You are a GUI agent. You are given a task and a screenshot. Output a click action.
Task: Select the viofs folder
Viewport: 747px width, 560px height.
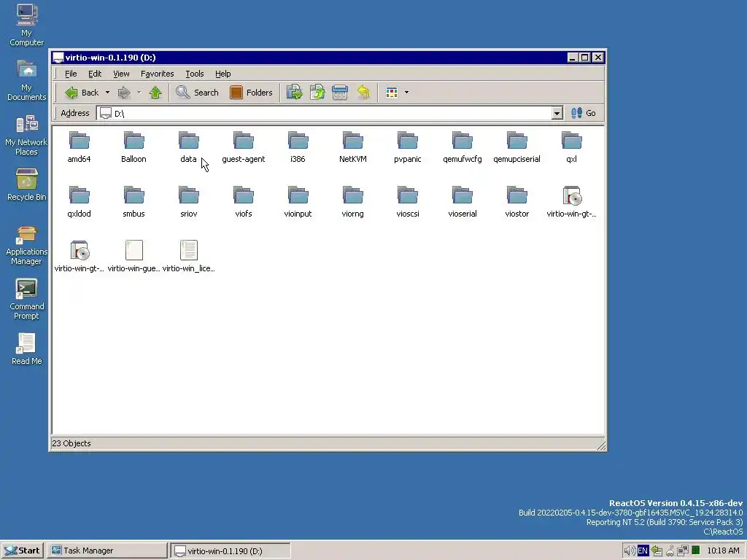coord(244,203)
